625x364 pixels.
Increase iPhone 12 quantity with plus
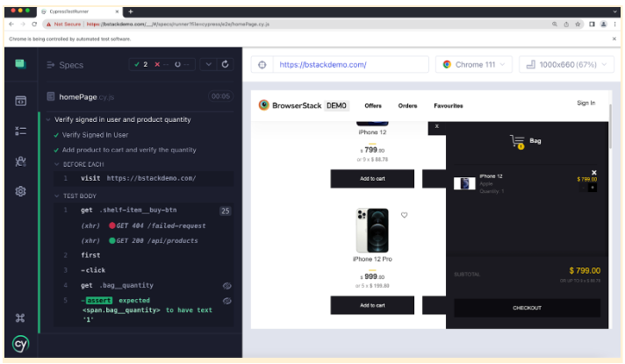pyautogui.click(x=593, y=188)
